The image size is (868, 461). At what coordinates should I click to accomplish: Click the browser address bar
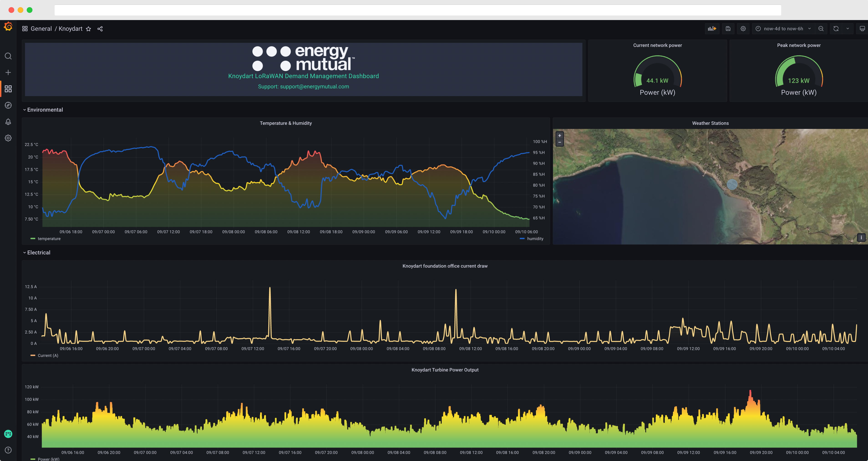417,10
